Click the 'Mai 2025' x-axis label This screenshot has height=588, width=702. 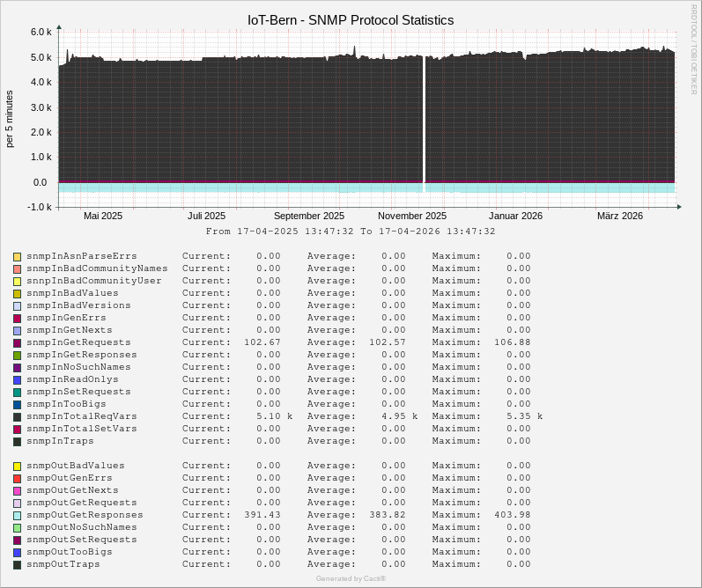tap(103, 216)
